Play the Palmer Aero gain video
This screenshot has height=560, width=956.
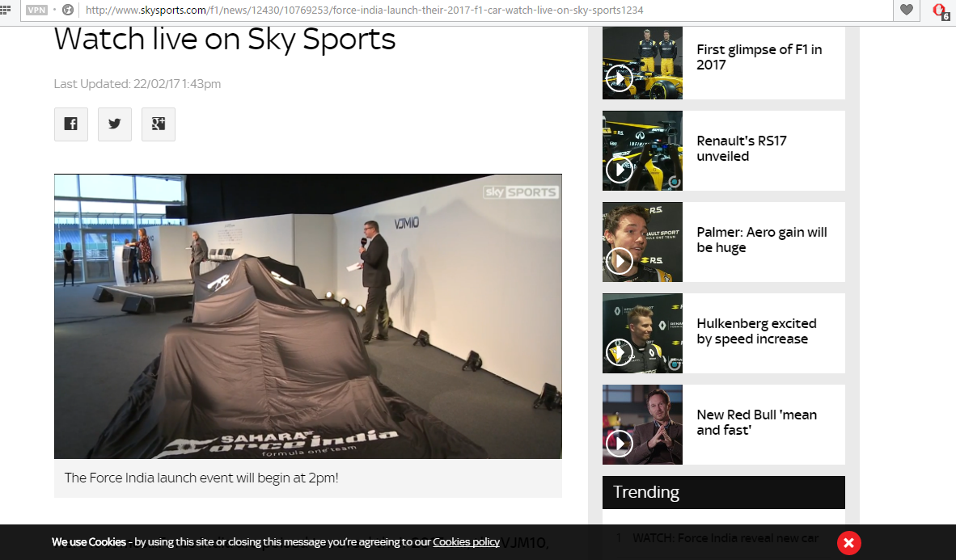(x=620, y=261)
